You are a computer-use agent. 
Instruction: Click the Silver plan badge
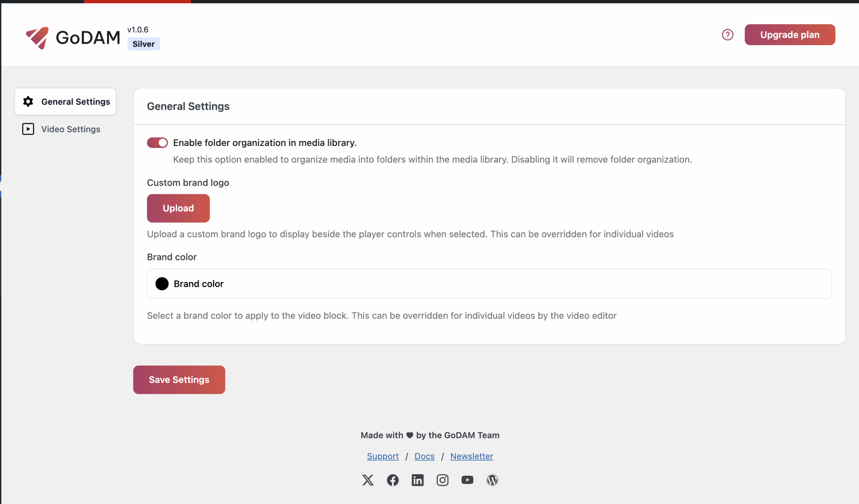click(x=144, y=44)
